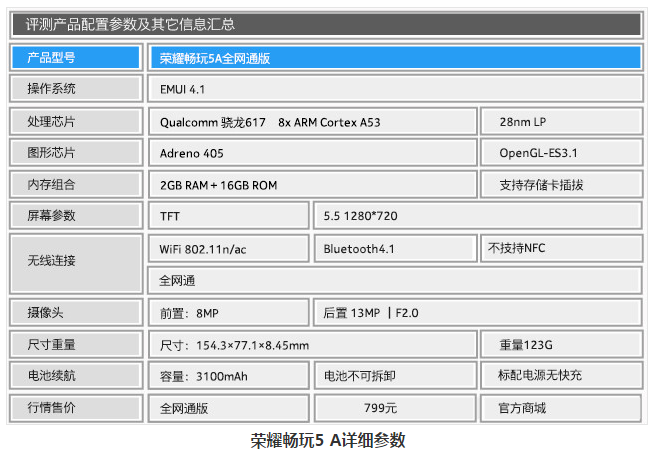The image size is (657, 452).
Task: Click the '28nm LP' cell
Action: [561, 122]
